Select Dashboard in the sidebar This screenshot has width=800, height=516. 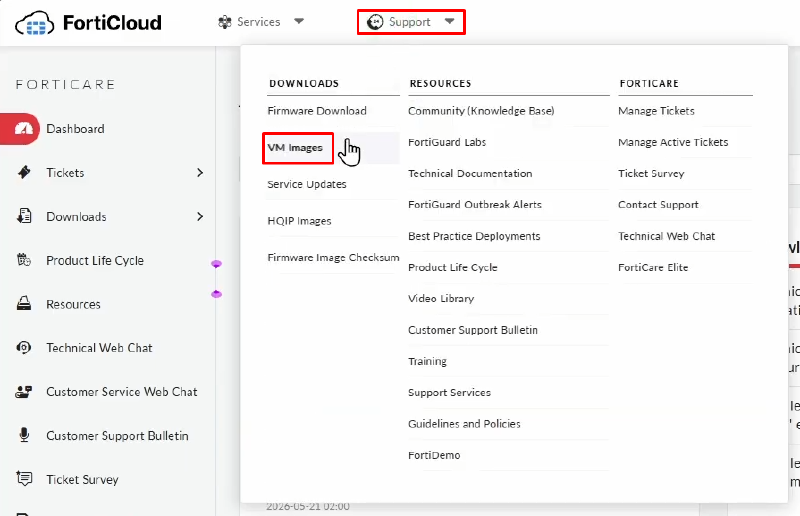75,129
